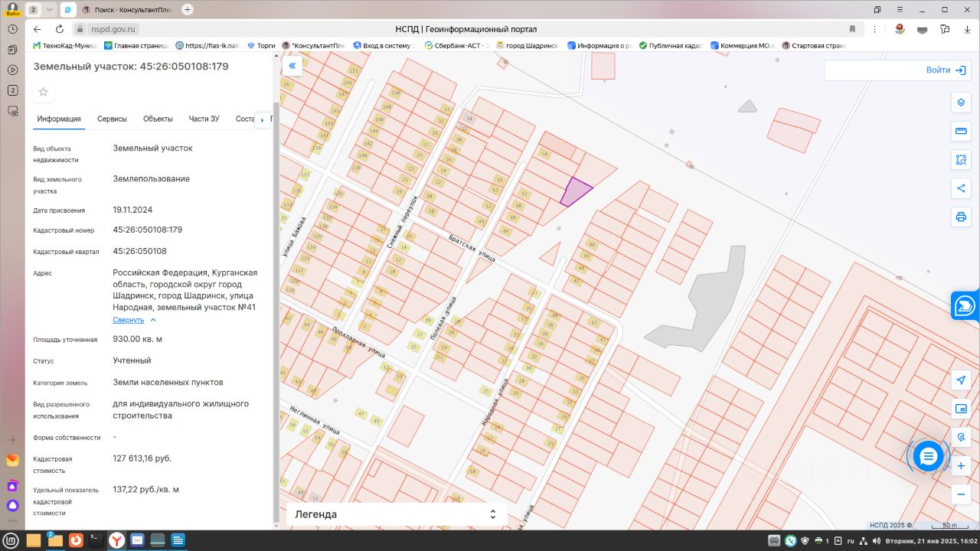Collapse the info side panel

[292, 67]
